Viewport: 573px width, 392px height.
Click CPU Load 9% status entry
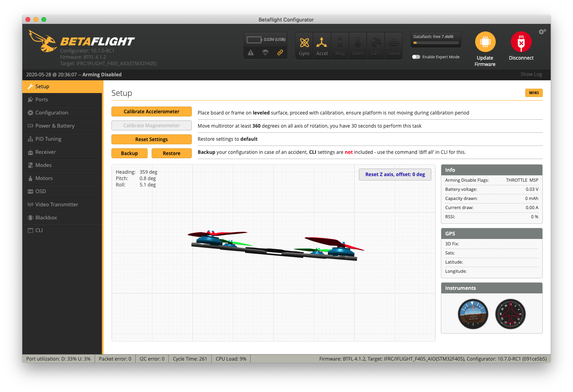click(x=231, y=359)
